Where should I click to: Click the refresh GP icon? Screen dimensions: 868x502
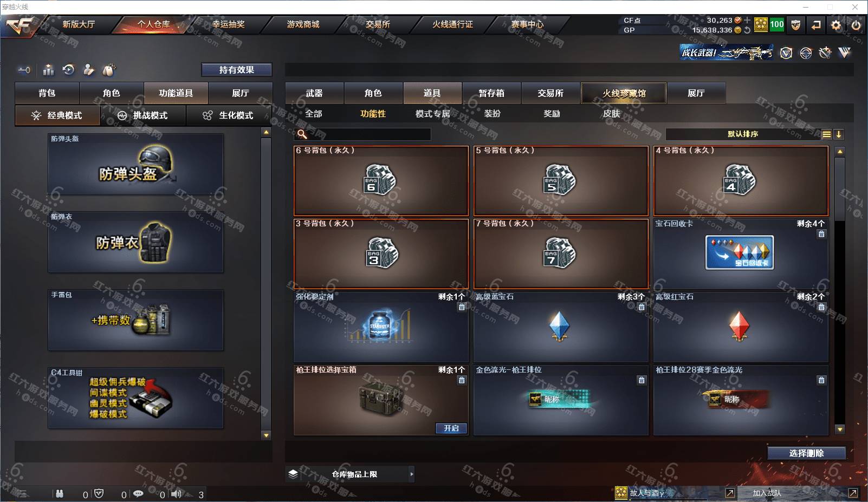coord(747,30)
